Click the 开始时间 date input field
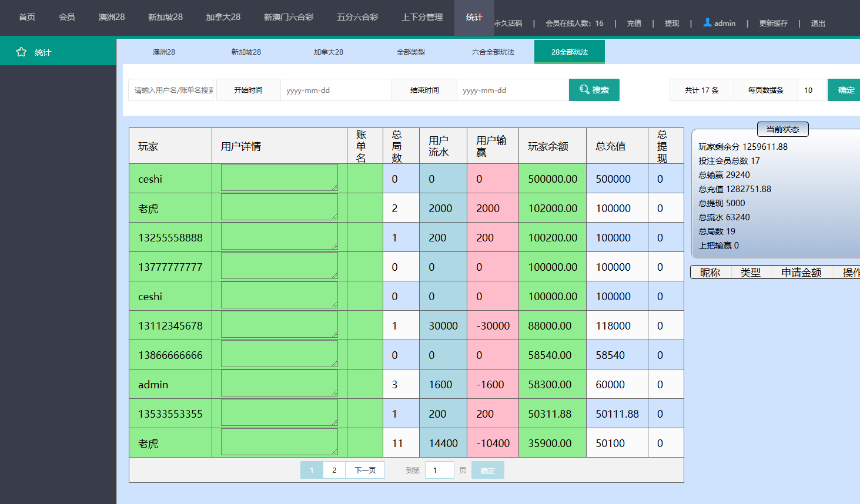The width and height of the screenshot is (860, 504). 336,90
